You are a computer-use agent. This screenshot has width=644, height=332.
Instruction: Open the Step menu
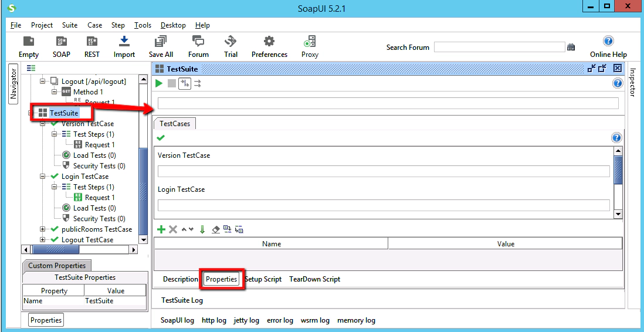point(118,25)
